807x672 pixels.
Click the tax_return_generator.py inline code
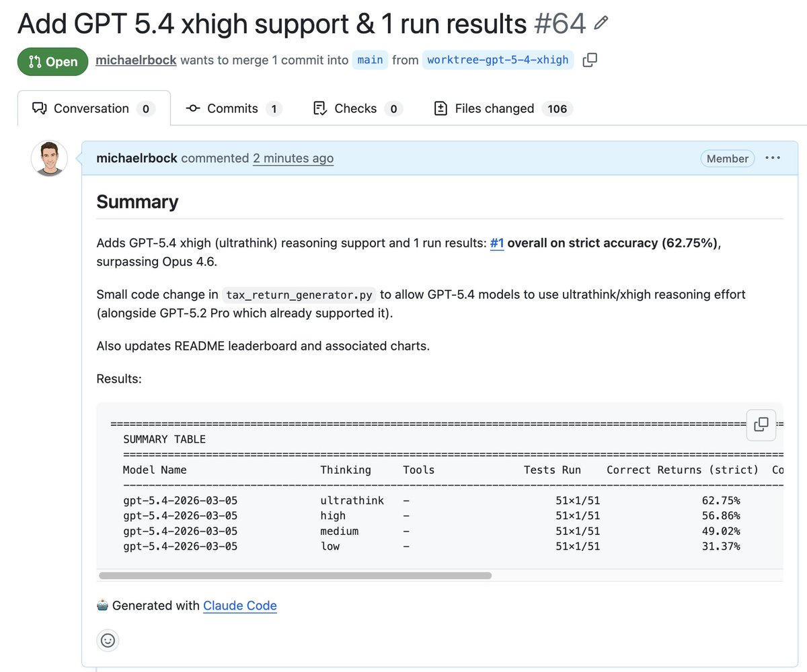[x=299, y=295]
